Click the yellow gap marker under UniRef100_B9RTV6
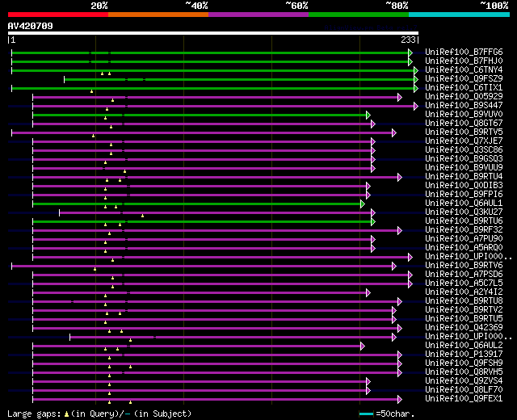 (x=95, y=269)
